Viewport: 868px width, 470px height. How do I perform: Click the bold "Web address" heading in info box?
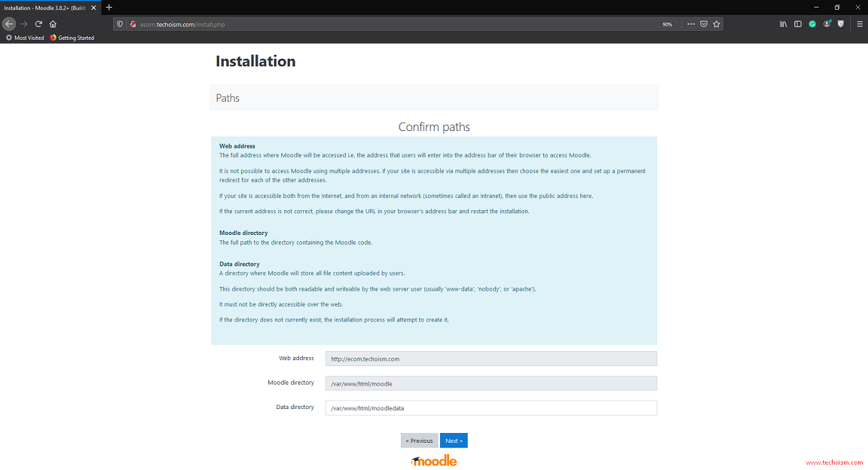[x=237, y=146]
